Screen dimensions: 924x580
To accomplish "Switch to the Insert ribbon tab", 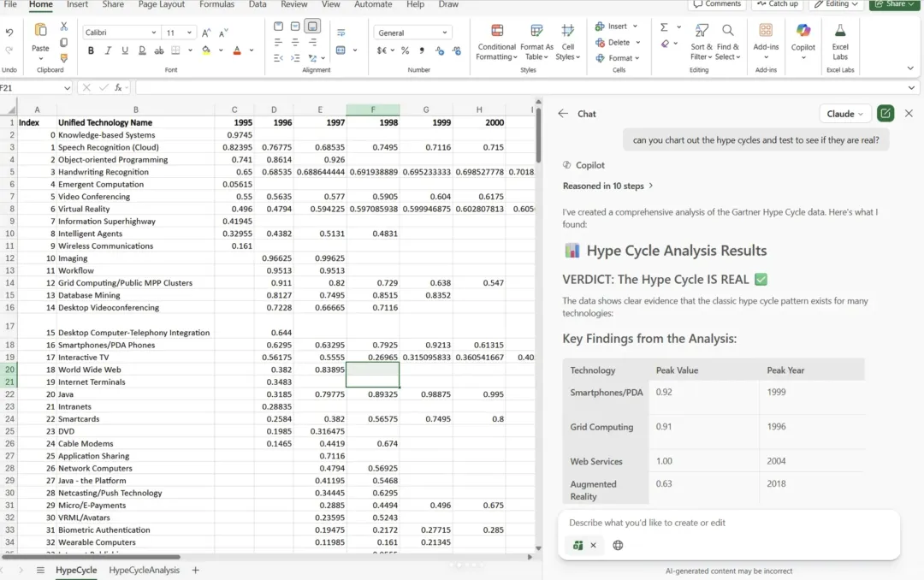I will (x=77, y=4).
